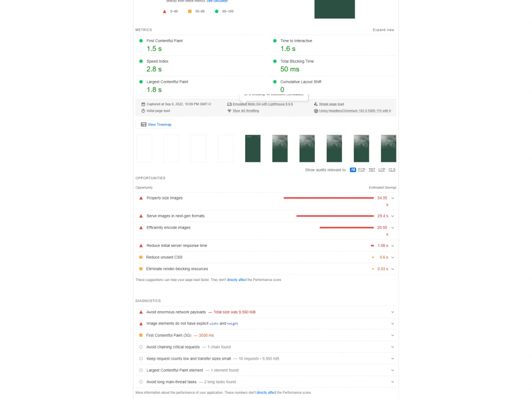Click Using HeadlessChromium version text
The image size is (532, 399).
pyautogui.click(x=355, y=111)
